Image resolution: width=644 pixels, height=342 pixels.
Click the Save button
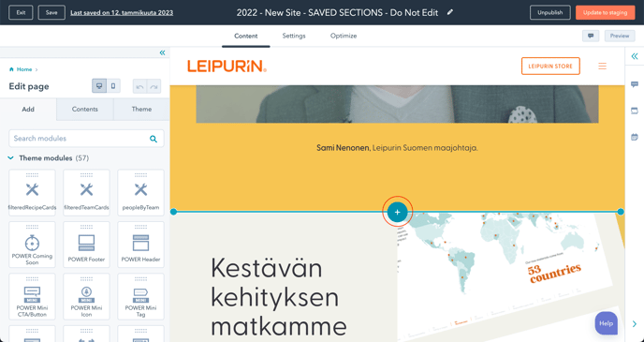point(51,12)
